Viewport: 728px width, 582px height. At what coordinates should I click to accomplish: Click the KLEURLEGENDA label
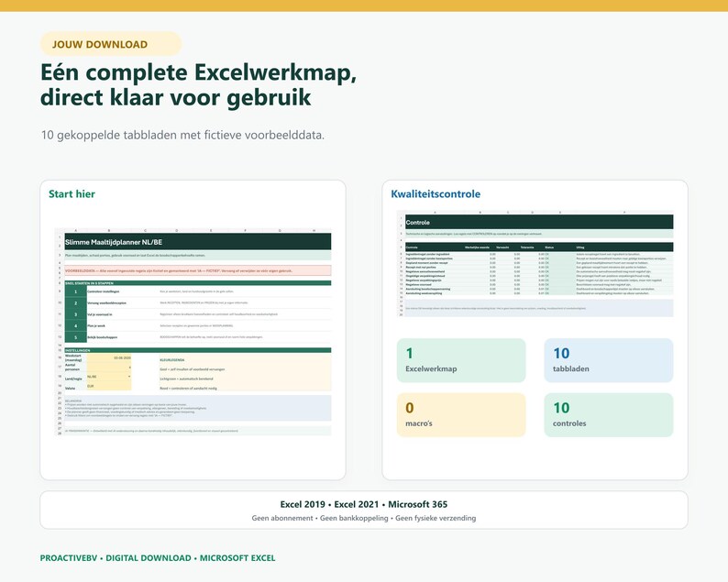point(172,359)
